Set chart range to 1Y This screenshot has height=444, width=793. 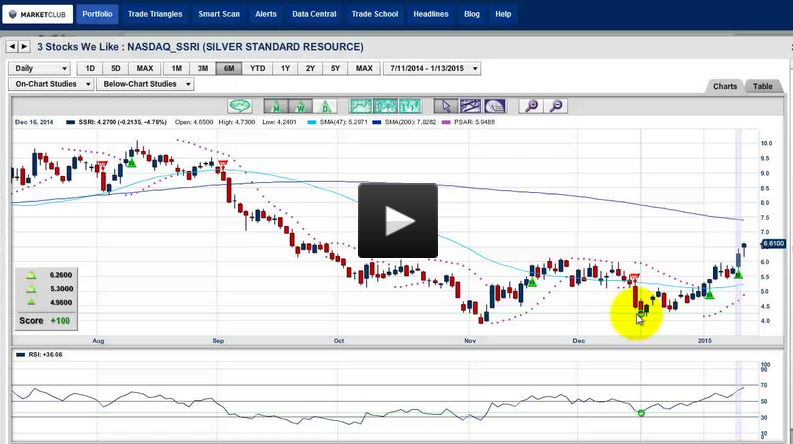[286, 69]
